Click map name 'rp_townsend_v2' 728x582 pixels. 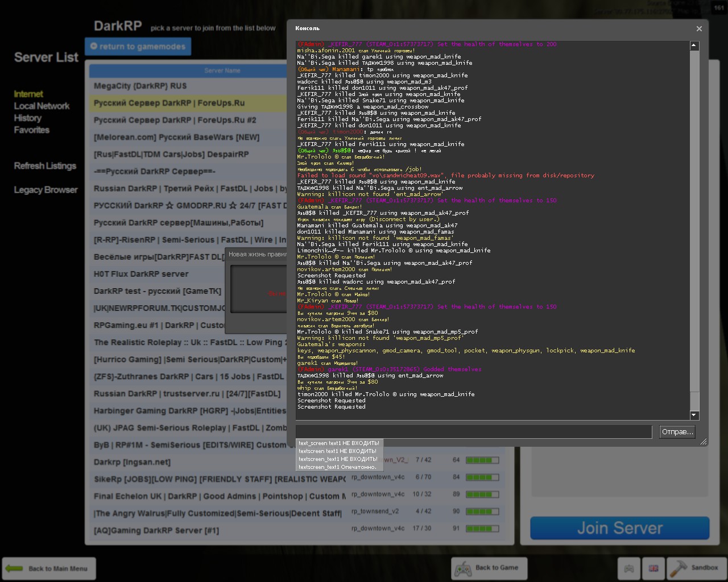click(x=375, y=511)
